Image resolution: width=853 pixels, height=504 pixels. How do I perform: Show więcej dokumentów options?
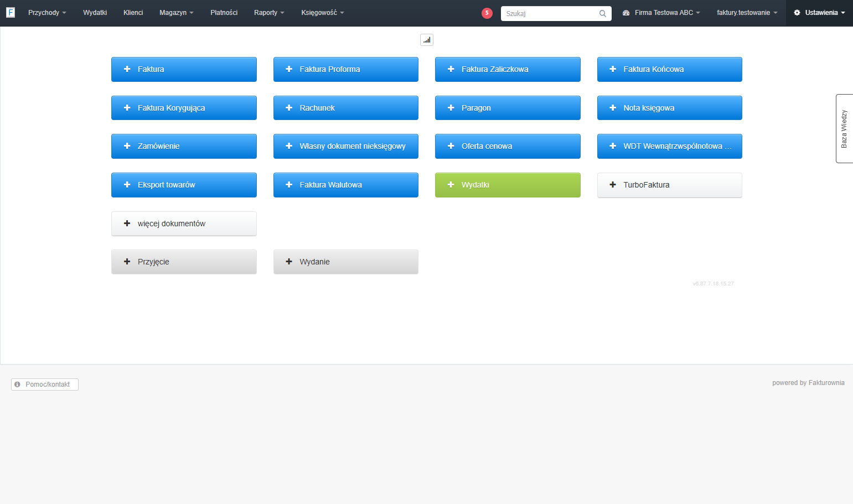[184, 224]
